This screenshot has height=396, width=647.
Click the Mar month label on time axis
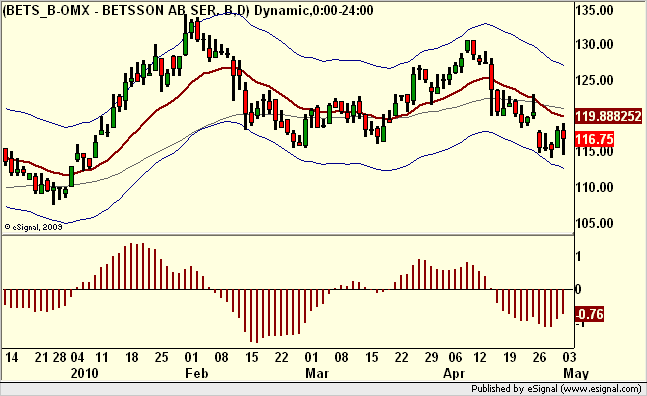tap(317, 373)
